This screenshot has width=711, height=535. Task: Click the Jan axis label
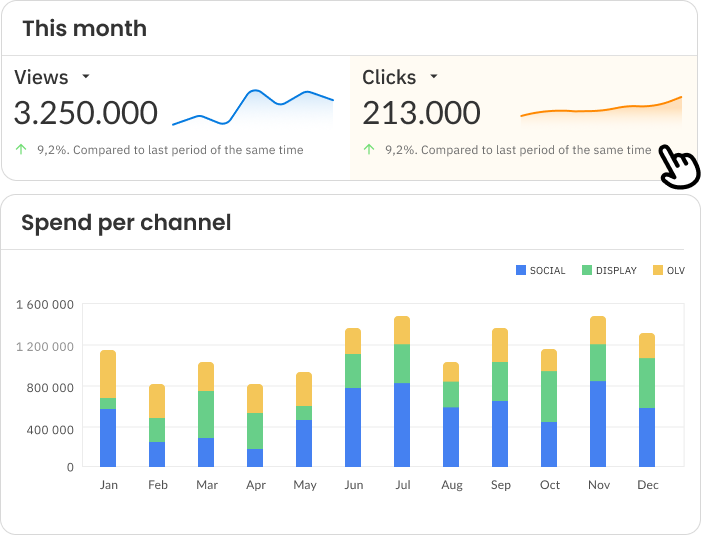109,485
